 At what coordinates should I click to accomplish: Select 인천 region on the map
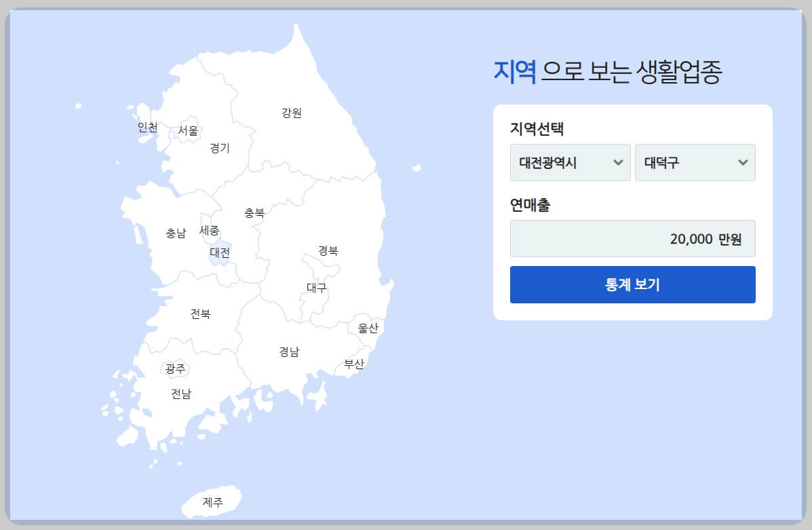tap(148, 127)
